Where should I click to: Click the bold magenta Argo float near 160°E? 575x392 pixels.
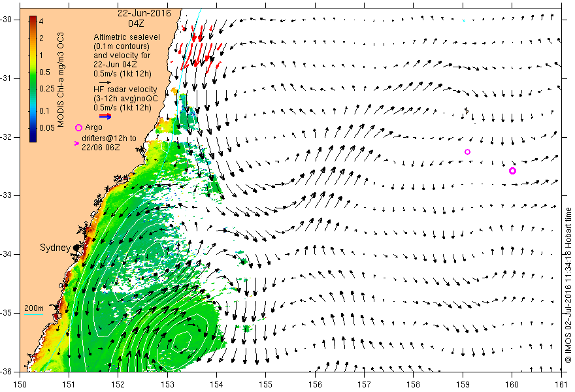pyautogui.click(x=513, y=171)
